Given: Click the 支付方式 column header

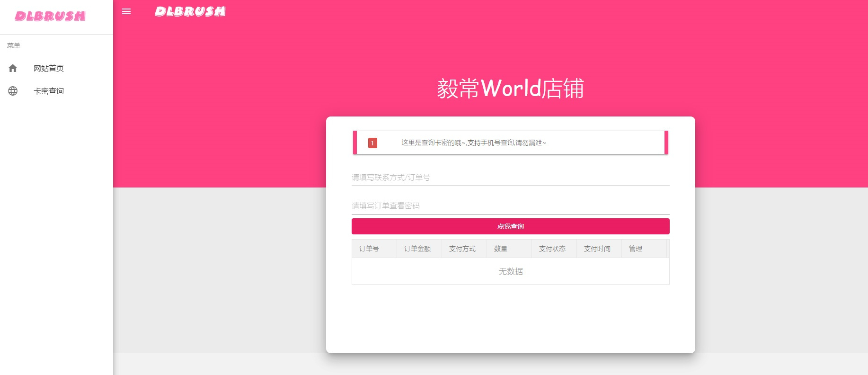Looking at the screenshot, I should [x=464, y=249].
